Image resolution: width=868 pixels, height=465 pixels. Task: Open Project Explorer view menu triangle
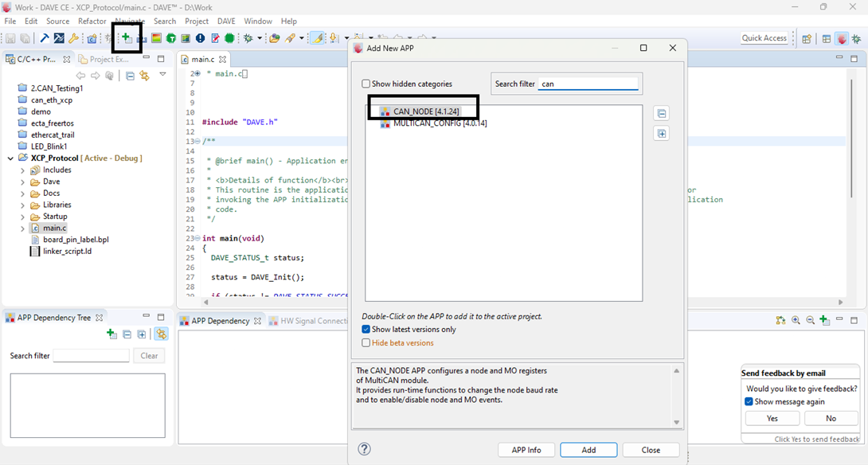click(x=162, y=74)
